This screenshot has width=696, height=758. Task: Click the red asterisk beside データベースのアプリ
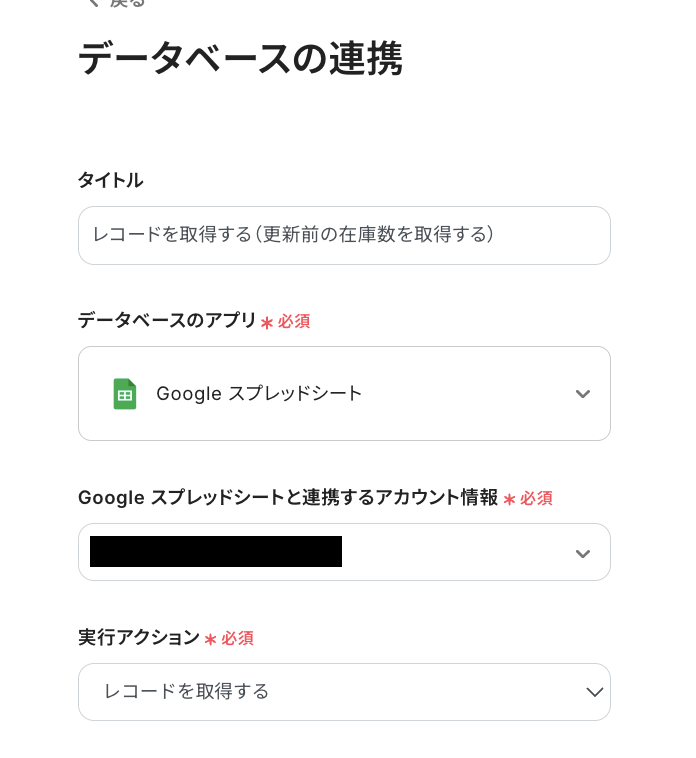point(267,322)
